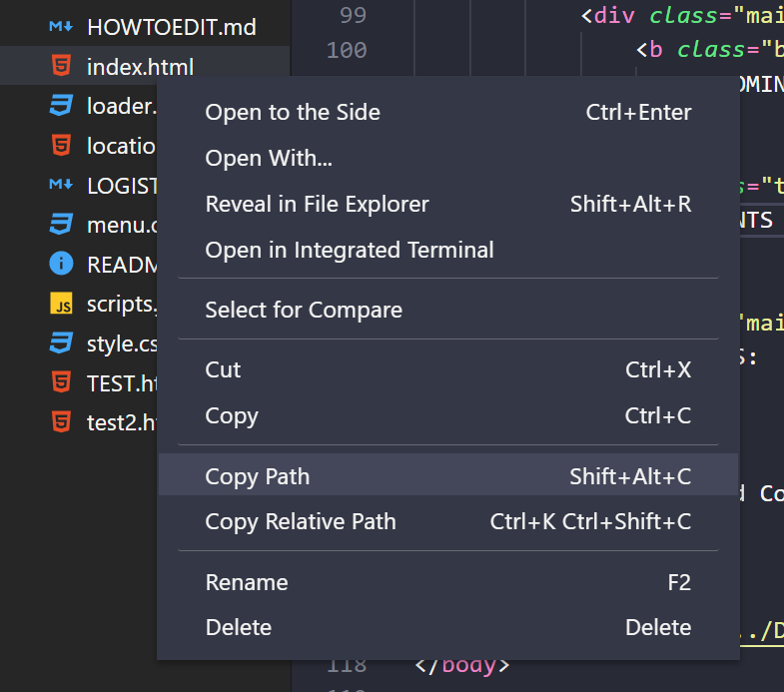Click markdown icon beside LOGIST file
The height and width of the screenshot is (692, 784).
click(61, 185)
